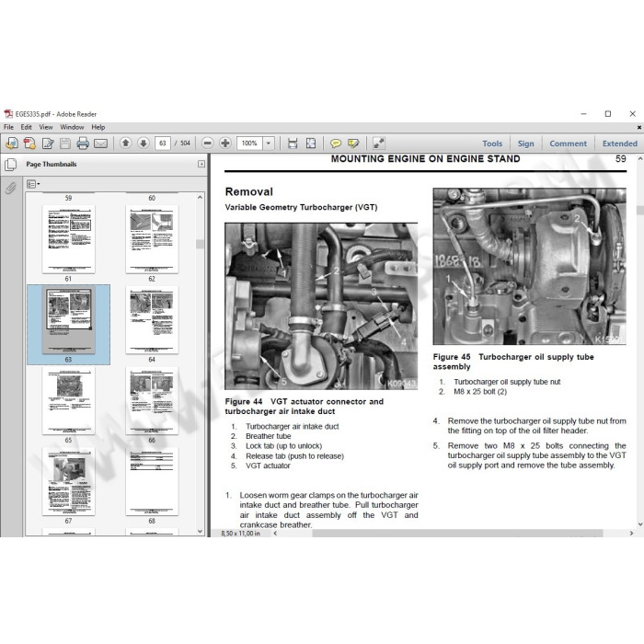Viewport: 644px width, 644px height.
Task: Click the 'Removal' heading text
Action: 249,191
